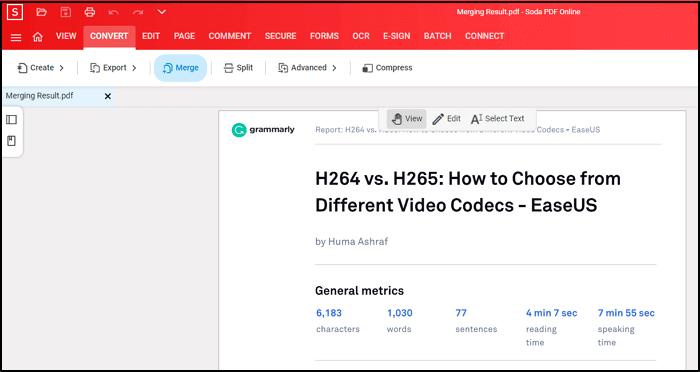
Task: Toggle the side panel icon
Action: [12, 120]
